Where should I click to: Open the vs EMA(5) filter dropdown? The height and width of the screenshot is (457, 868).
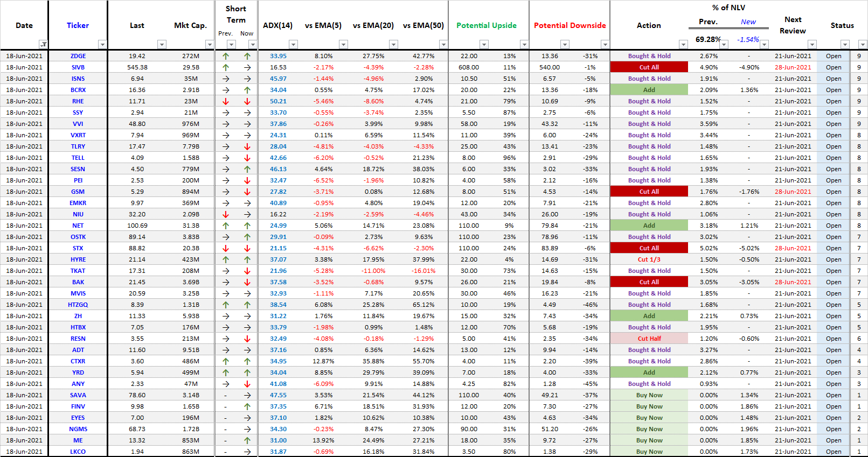343,44
